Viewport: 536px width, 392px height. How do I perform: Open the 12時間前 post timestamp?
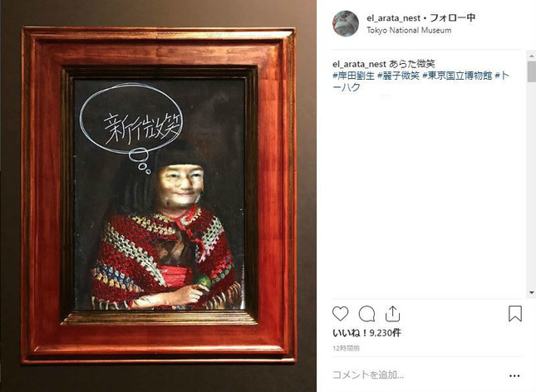coord(346,348)
